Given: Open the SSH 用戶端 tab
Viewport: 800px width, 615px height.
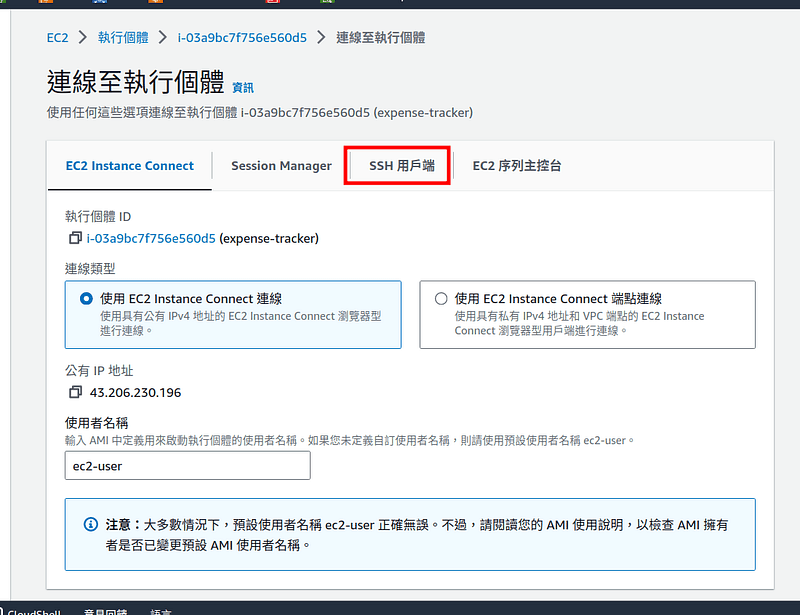Looking at the screenshot, I should (x=402, y=166).
